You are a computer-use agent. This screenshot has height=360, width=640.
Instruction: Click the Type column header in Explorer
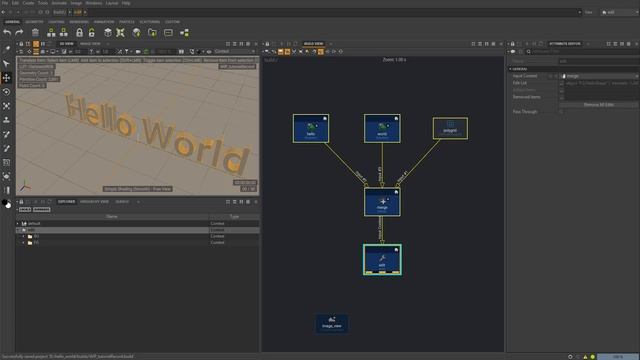point(234,216)
